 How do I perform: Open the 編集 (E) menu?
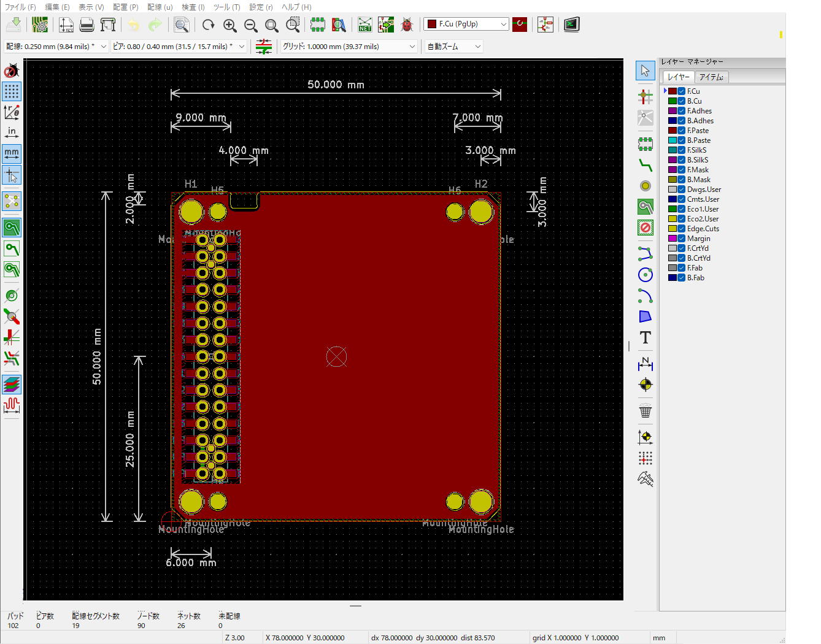[57, 7]
